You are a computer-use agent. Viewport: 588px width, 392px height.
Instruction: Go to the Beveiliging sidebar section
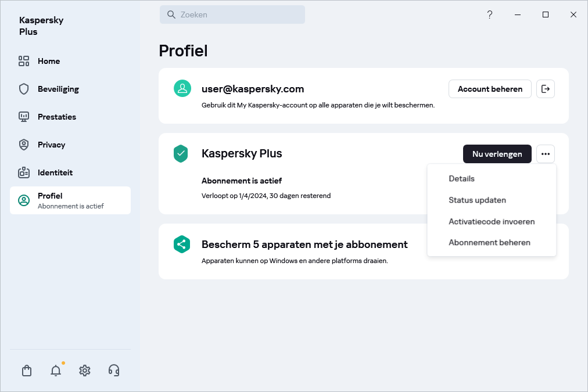pyautogui.click(x=58, y=89)
